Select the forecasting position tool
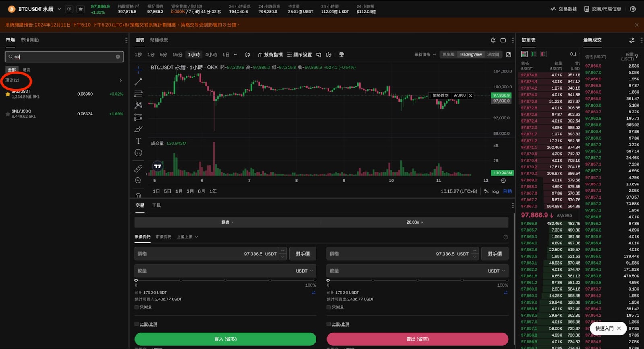 point(138,117)
